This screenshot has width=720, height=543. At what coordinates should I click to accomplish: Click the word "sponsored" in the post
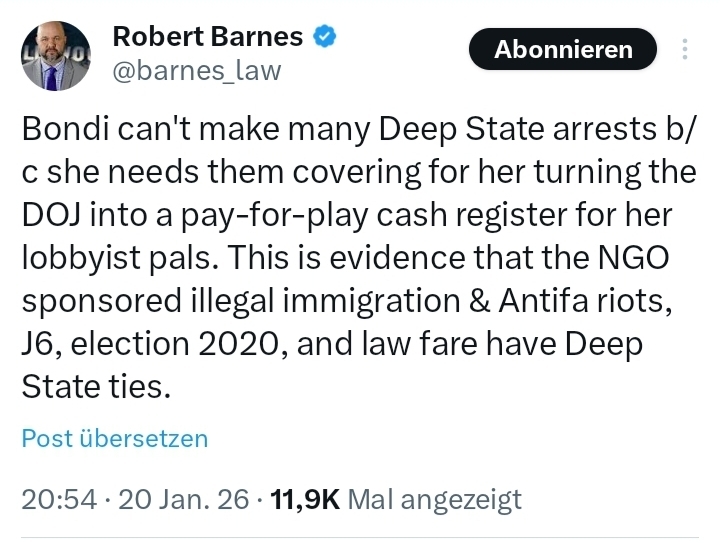(x=108, y=301)
